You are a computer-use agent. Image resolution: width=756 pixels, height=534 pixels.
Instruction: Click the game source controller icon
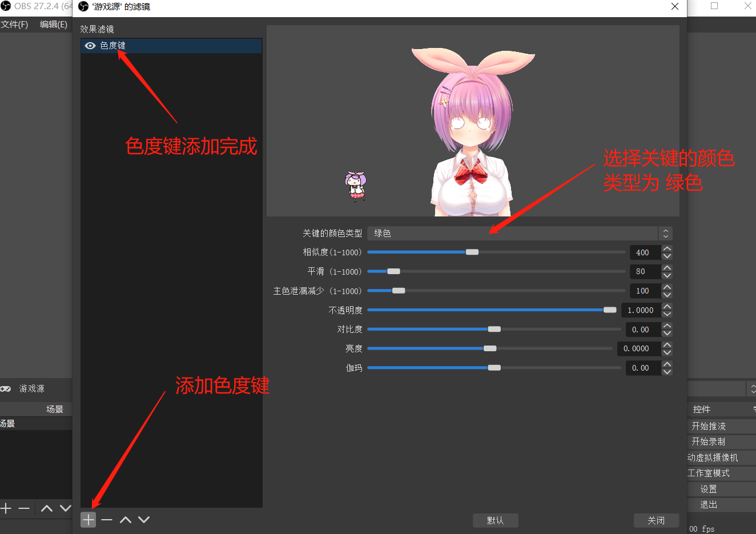click(x=6, y=389)
